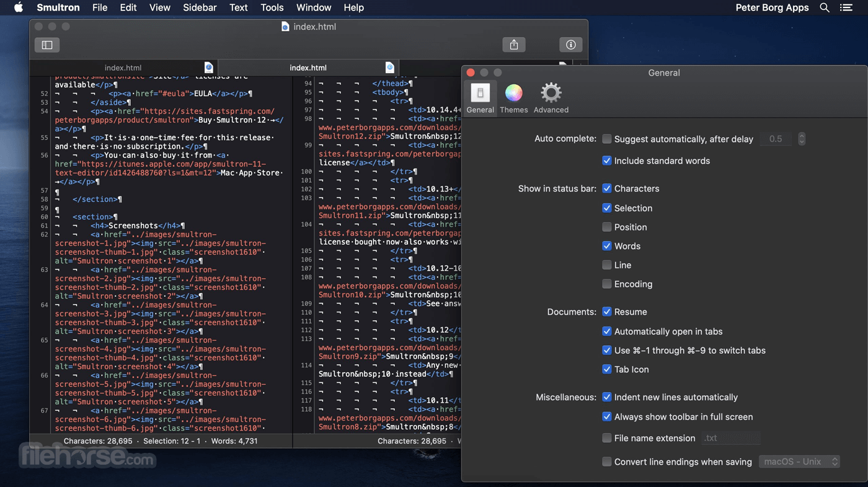Uncheck Always show toolbar in full screen

click(607, 417)
